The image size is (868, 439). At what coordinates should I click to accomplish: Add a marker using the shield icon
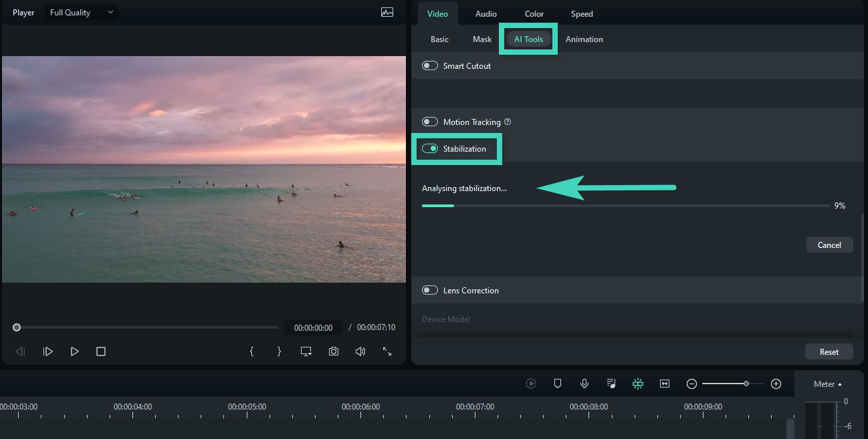point(557,384)
